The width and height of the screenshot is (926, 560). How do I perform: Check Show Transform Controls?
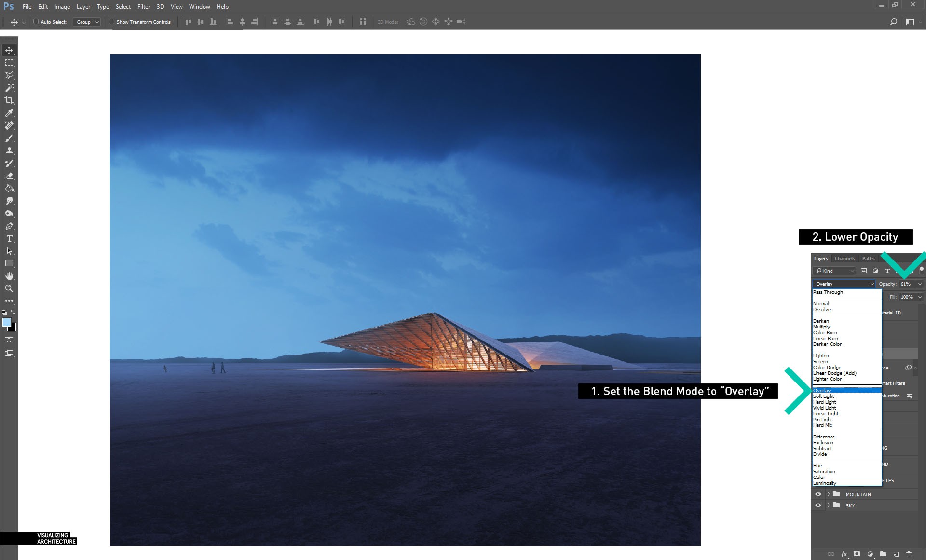pyautogui.click(x=112, y=22)
